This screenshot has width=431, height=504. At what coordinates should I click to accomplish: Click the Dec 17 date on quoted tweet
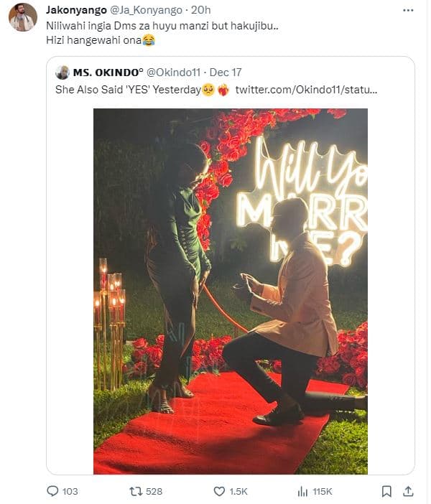coord(224,73)
